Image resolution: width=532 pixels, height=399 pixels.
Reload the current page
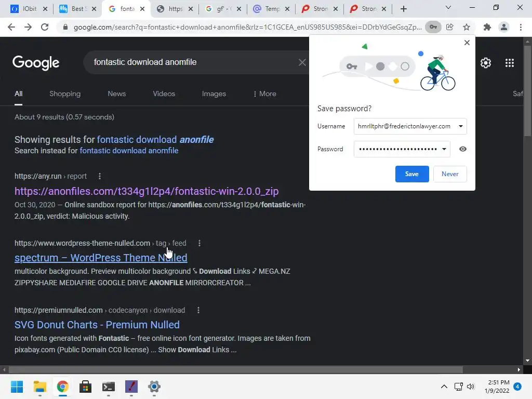coord(45,27)
